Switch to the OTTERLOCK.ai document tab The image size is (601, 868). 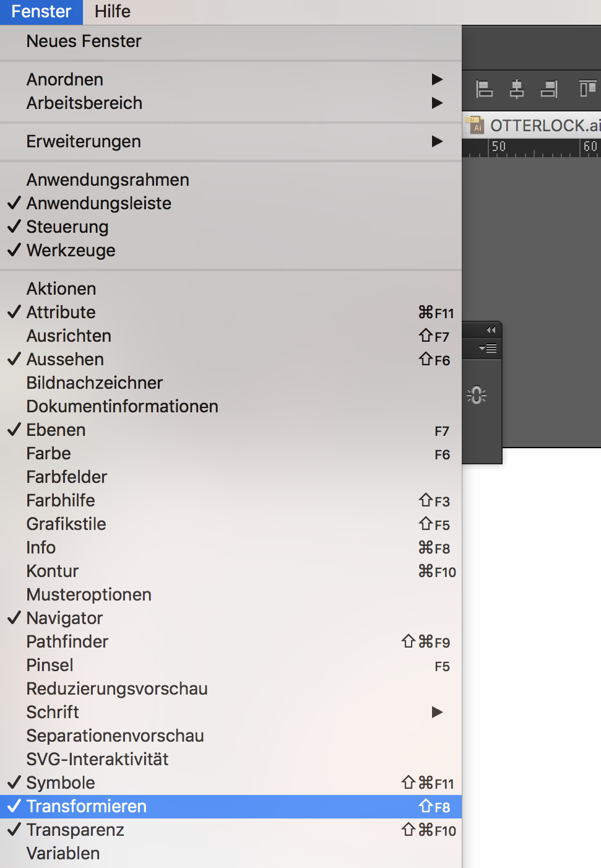tap(534, 126)
